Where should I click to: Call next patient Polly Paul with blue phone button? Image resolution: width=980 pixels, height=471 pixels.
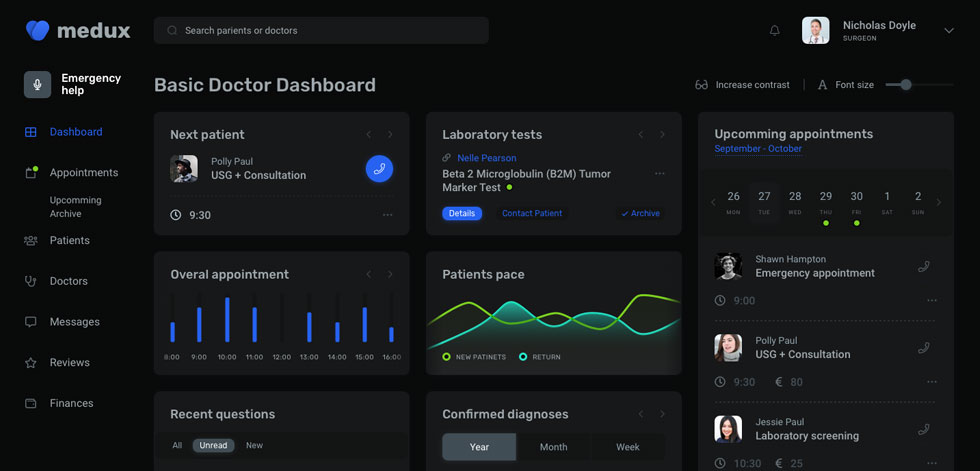tap(379, 169)
